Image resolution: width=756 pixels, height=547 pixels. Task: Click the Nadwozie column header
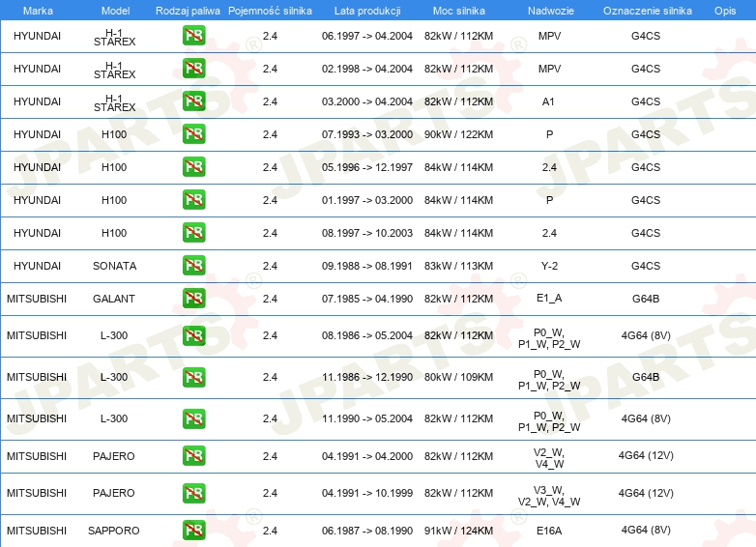[x=551, y=11]
